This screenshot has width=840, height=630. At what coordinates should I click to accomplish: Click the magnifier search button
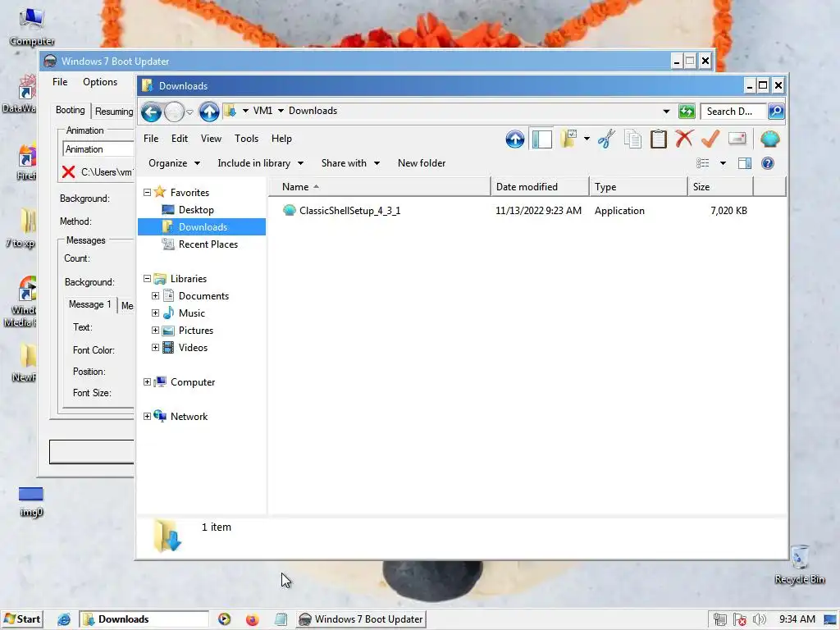pyautogui.click(x=776, y=111)
